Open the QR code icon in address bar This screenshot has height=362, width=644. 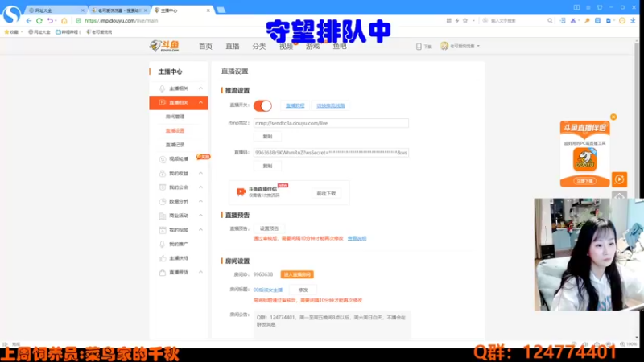(449, 21)
